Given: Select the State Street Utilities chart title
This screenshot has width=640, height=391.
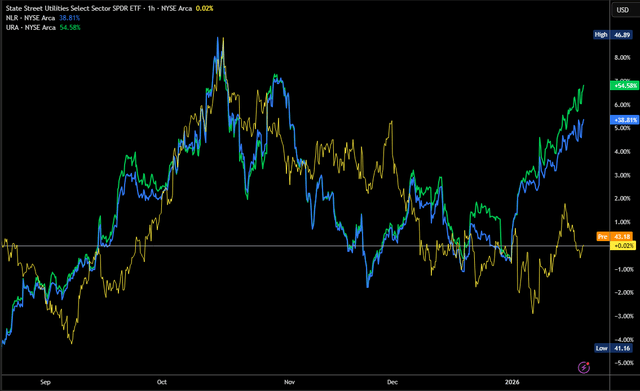Looking at the screenshot, I should (99, 8).
